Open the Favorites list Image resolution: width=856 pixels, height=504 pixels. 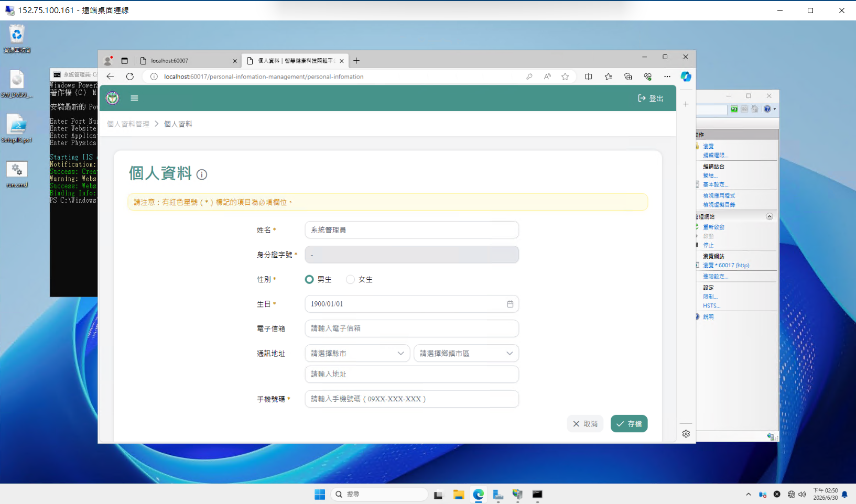click(608, 76)
